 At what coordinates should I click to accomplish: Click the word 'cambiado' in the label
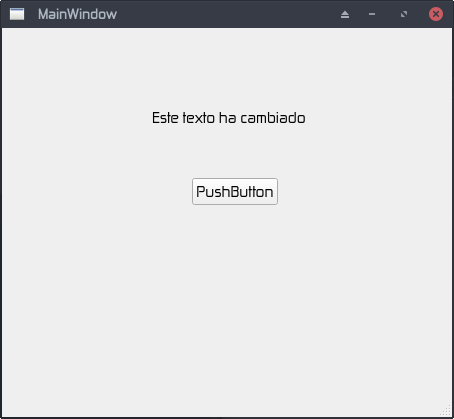click(273, 118)
